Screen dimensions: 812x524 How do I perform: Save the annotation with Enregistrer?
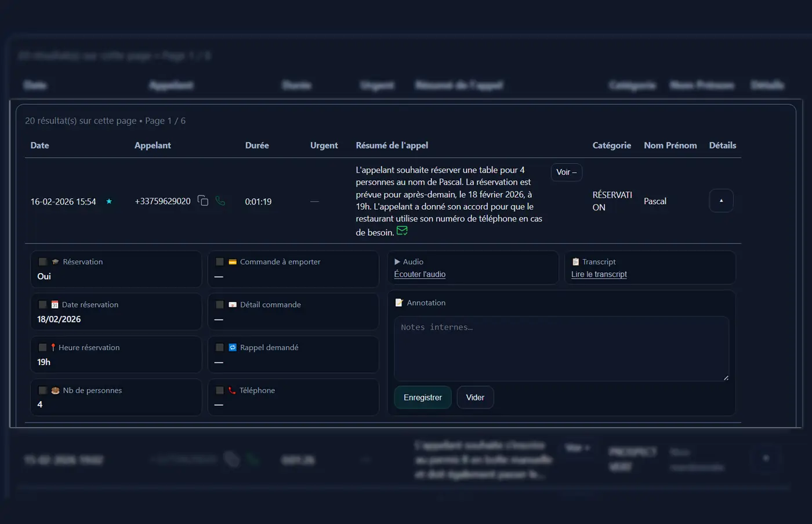tap(422, 398)
